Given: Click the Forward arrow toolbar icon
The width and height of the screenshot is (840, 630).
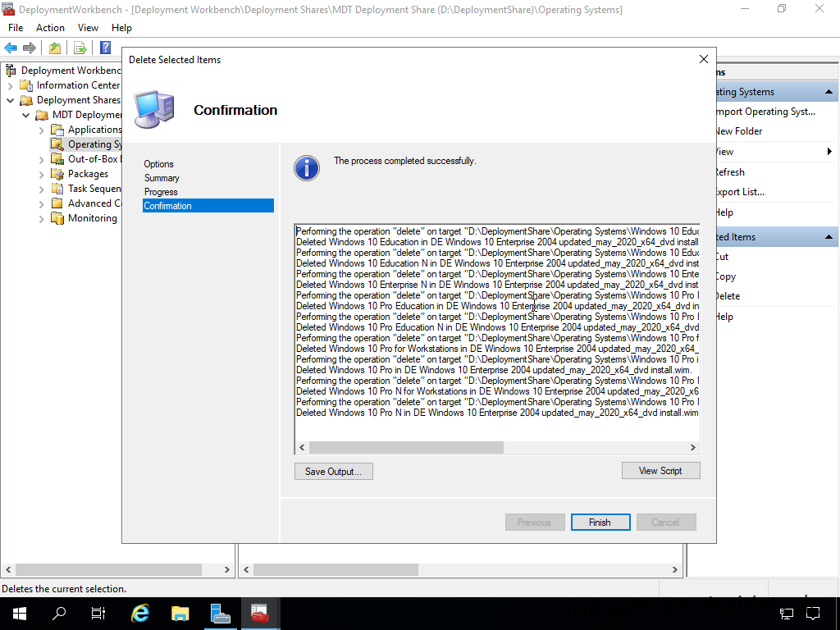Looking at the screenshot, I should [x=30, y=48].
